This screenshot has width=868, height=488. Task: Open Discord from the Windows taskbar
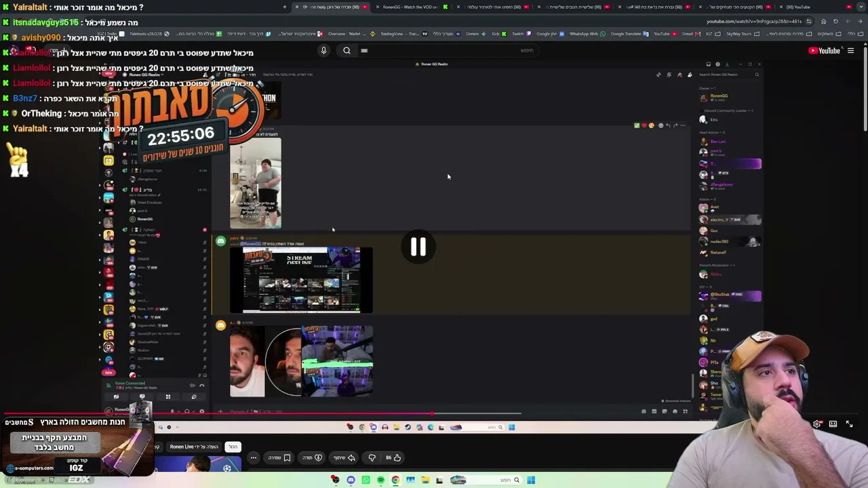click(351, 481)
